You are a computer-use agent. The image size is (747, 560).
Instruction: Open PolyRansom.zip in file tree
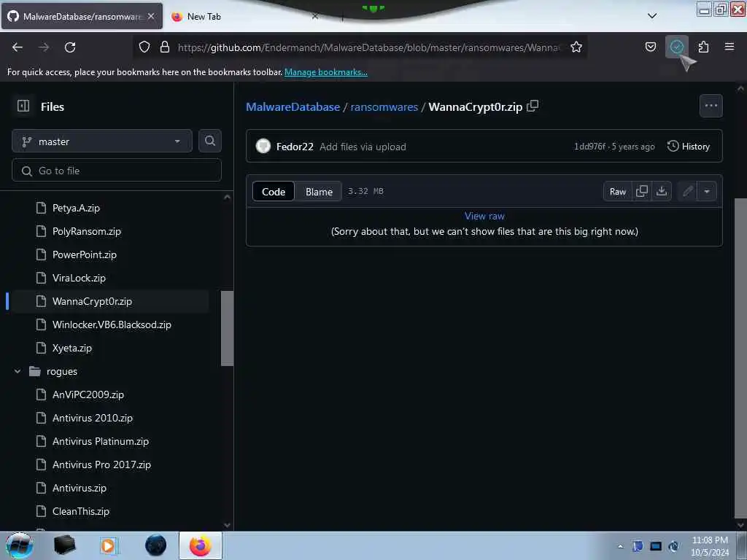(87, 231)
